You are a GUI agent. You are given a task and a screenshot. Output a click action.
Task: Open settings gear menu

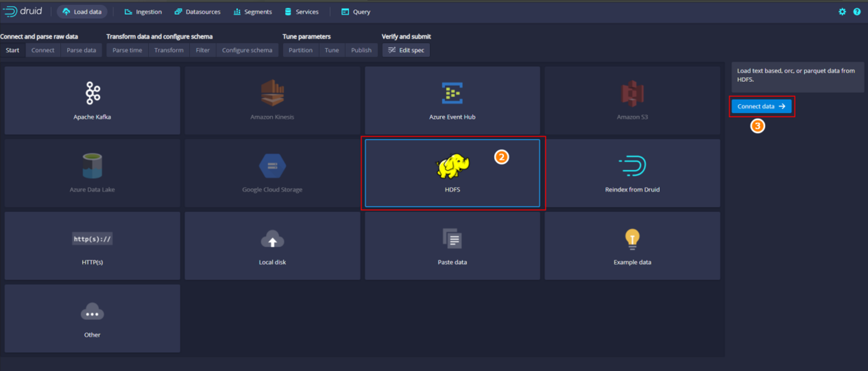[842, 12]
